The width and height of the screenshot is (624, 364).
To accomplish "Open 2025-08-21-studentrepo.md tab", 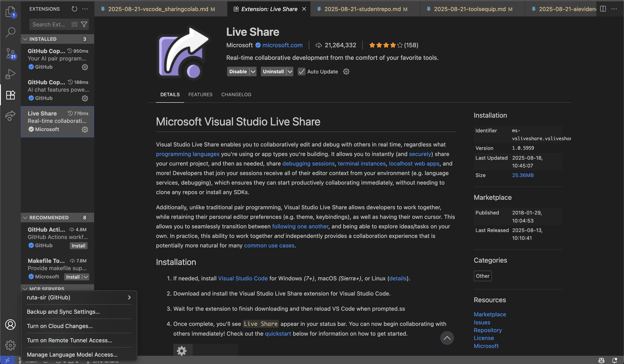I will (x=365, y=9).
